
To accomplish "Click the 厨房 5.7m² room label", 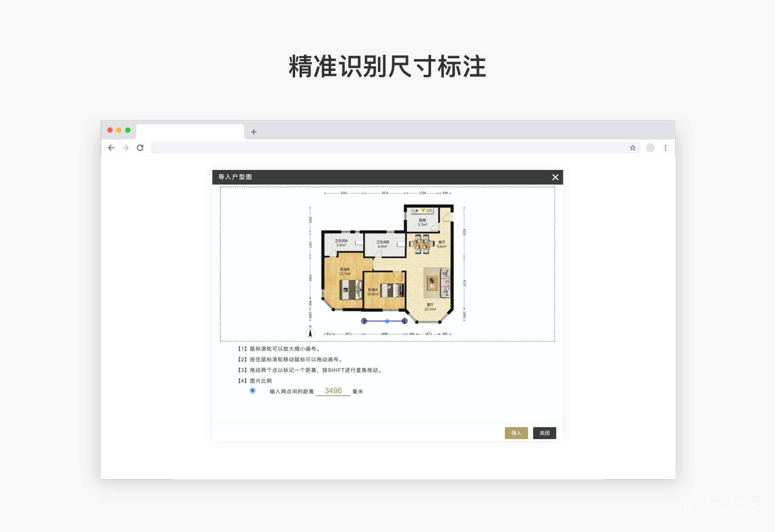I will 422,223.
